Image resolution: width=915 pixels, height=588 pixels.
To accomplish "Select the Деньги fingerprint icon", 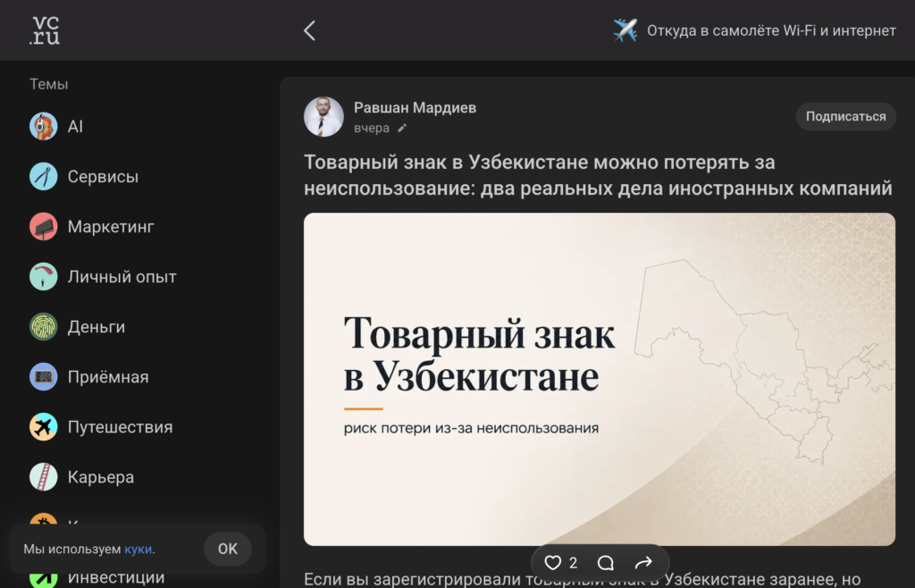I will (44, 327).
